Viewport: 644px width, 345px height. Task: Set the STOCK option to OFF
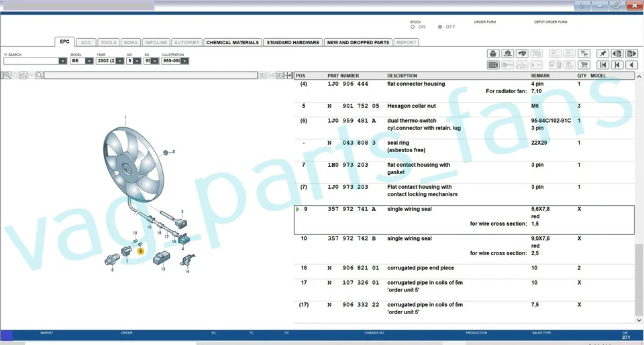(440, 27)
